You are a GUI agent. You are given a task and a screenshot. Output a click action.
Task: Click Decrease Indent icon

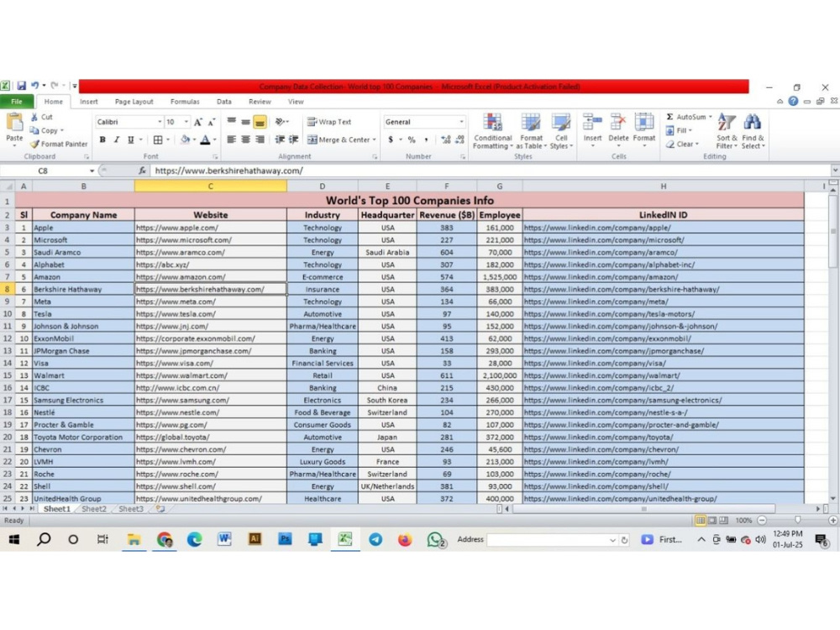pos(280,139)
